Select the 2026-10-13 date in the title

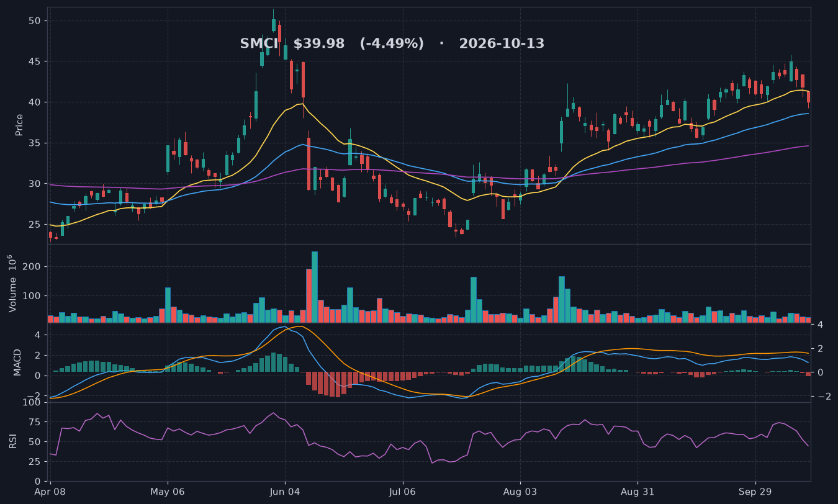tap(502, 44)
